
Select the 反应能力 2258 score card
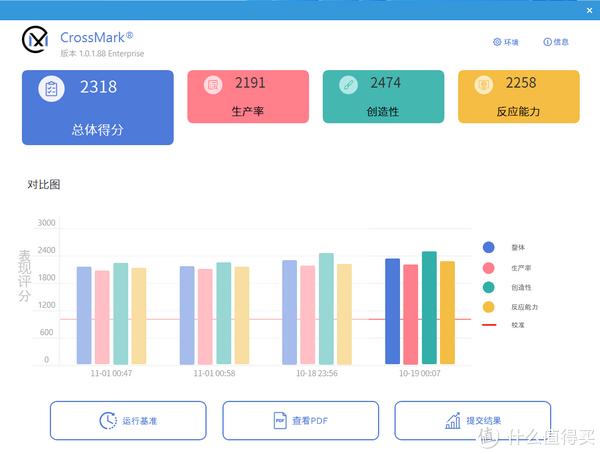[x=519, y=96]
